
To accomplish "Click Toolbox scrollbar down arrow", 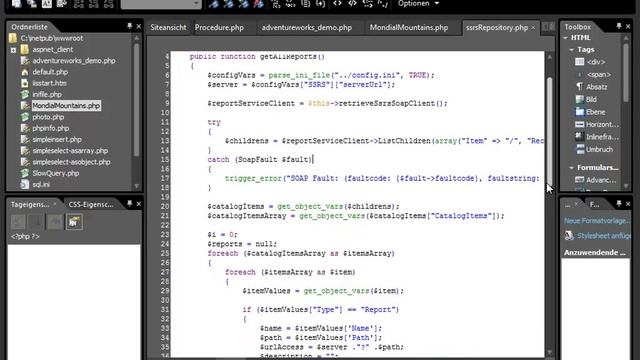I will 626,186.
